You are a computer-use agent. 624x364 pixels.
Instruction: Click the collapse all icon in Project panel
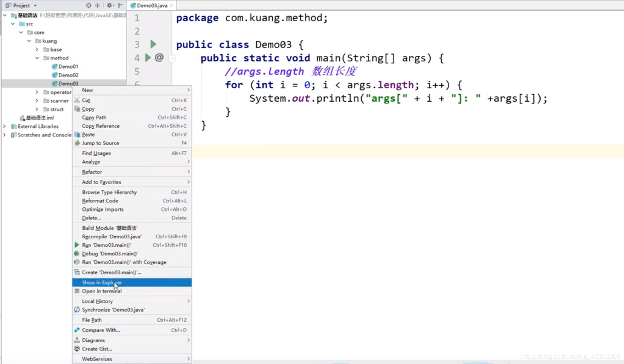click(x=98, y=5)
